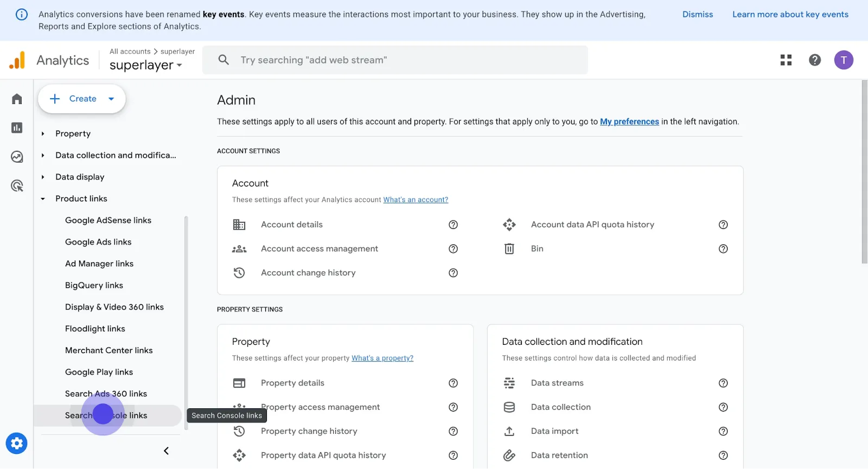Open Learn more about key events

[790, 15]
